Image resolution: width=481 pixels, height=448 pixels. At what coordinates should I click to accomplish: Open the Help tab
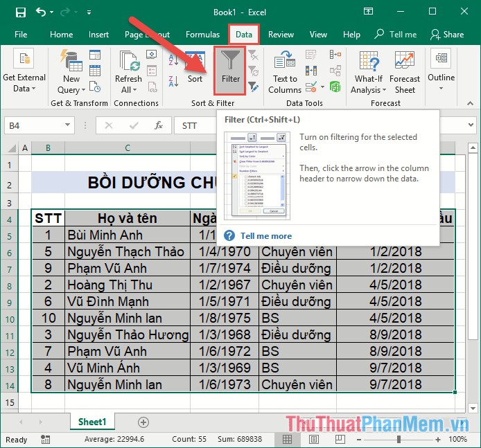(351, 35)
